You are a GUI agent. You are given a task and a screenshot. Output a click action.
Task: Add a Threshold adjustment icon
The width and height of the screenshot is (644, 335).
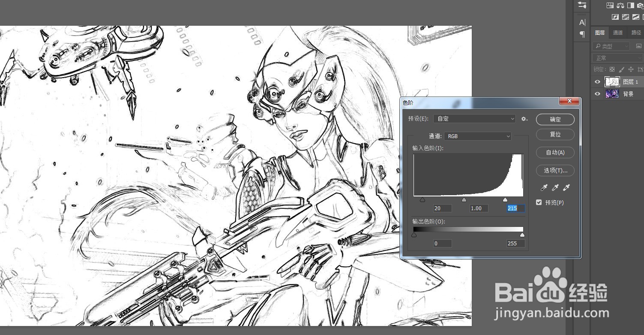click(x=635, y=17)
